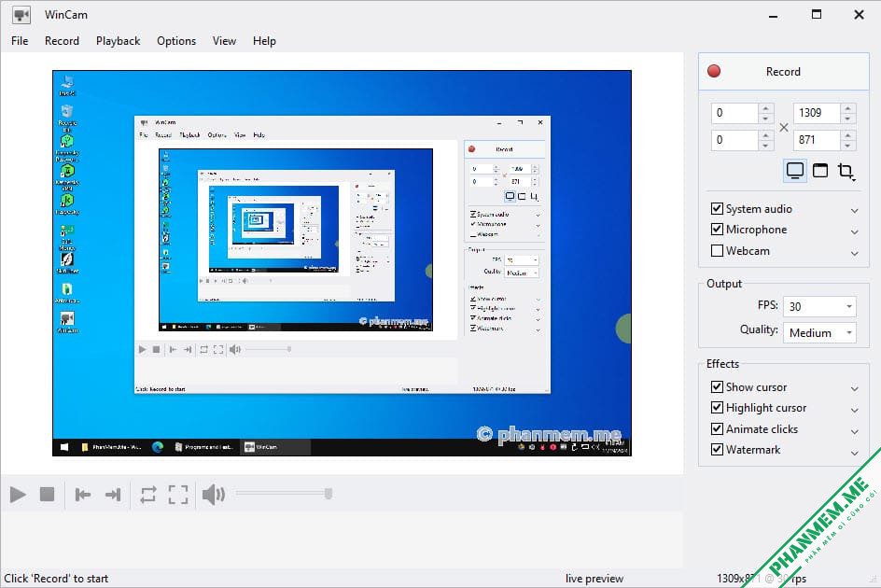The image size is (881, 588).
Task: Expand Animate clicks options chevron
Action: click(x=854, y=431)
